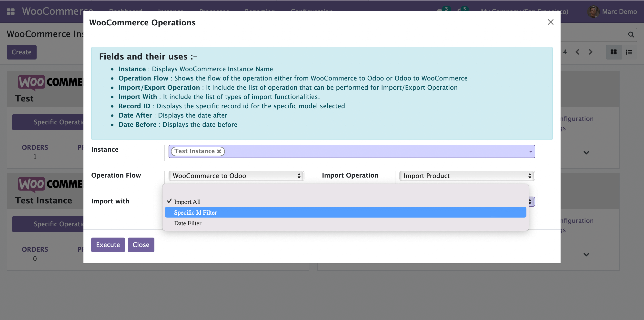Expand the first instance card chevron
Viewport: 644px width, 320px height.
pos(586,152)
